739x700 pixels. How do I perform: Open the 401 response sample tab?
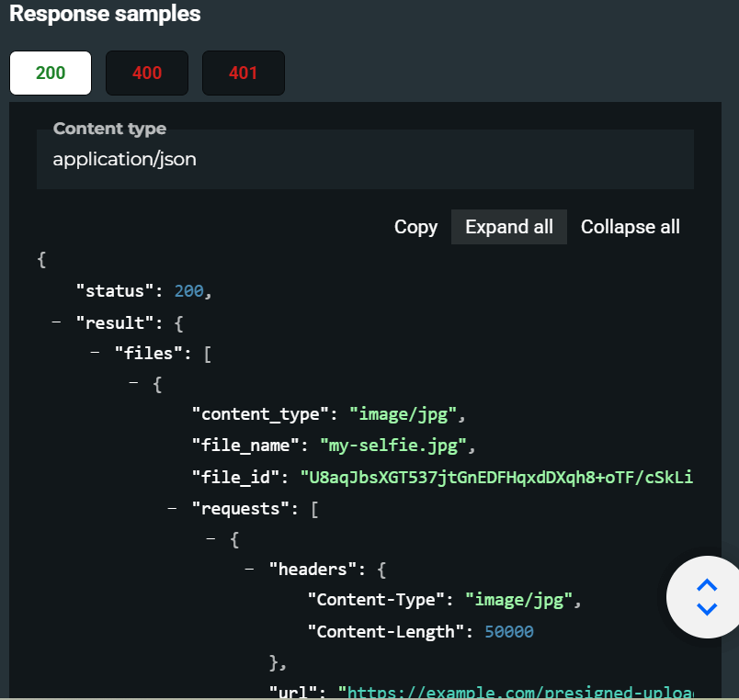pos(244,73)
